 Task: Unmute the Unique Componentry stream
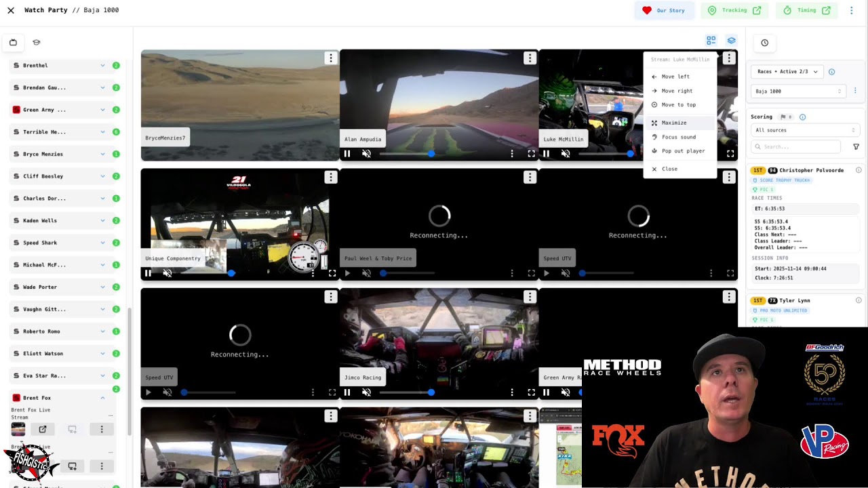167,273
